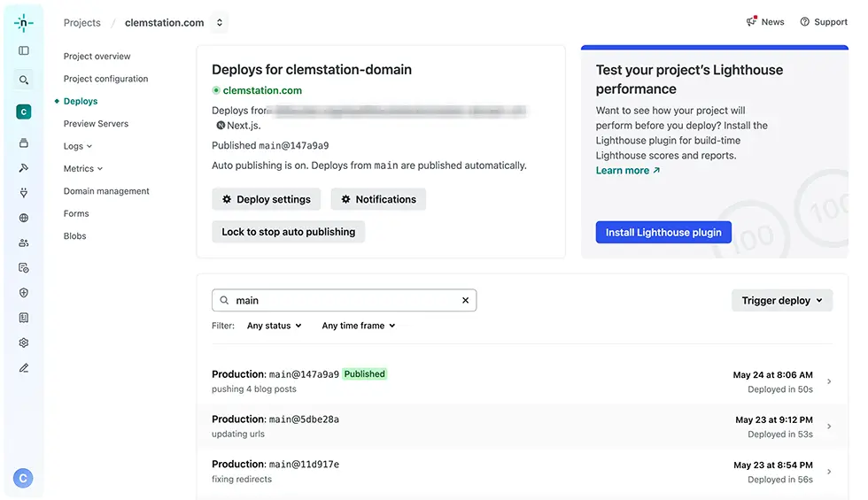Open the security shield icon
The image size is (868, 500).
point(24,293)
